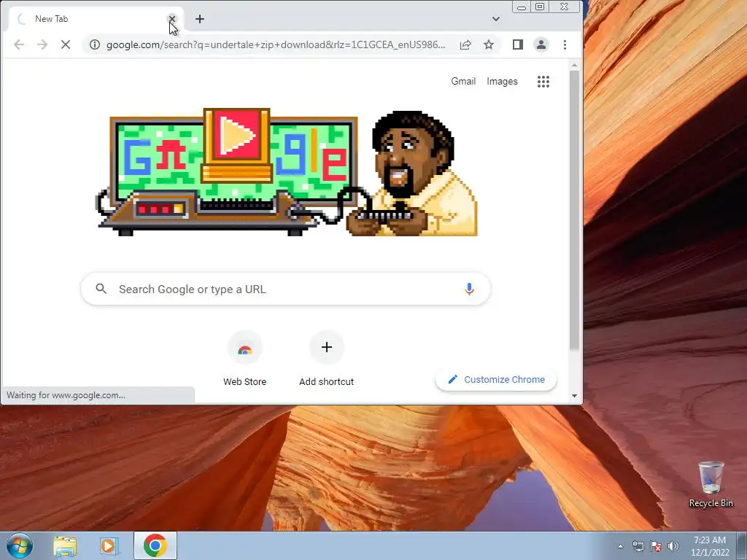Image resolution: width=747 pixels, height=560 pixels.
Task: Restore the Chrome window size
Action: [540, 7]
